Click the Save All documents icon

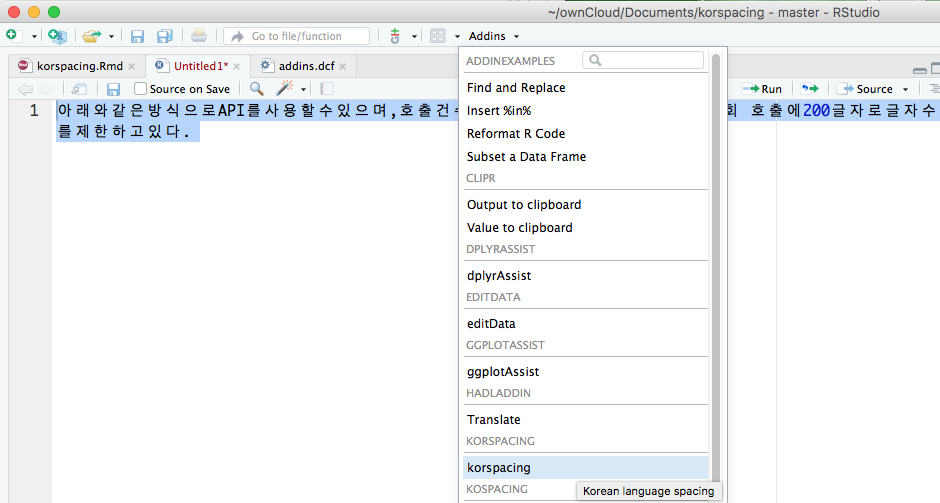click(164, 36)
